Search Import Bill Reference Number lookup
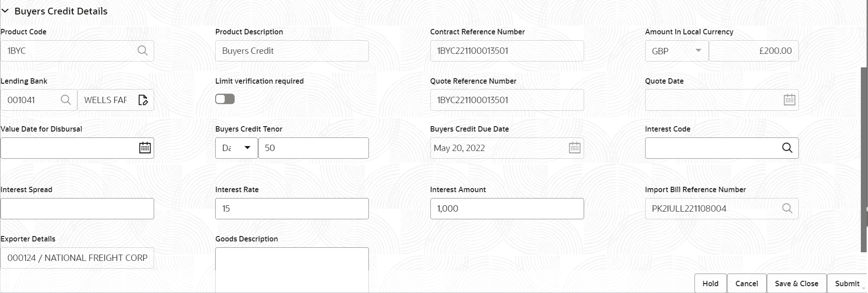Viewport: 868px width, 293px height. [x=787, y=208]
